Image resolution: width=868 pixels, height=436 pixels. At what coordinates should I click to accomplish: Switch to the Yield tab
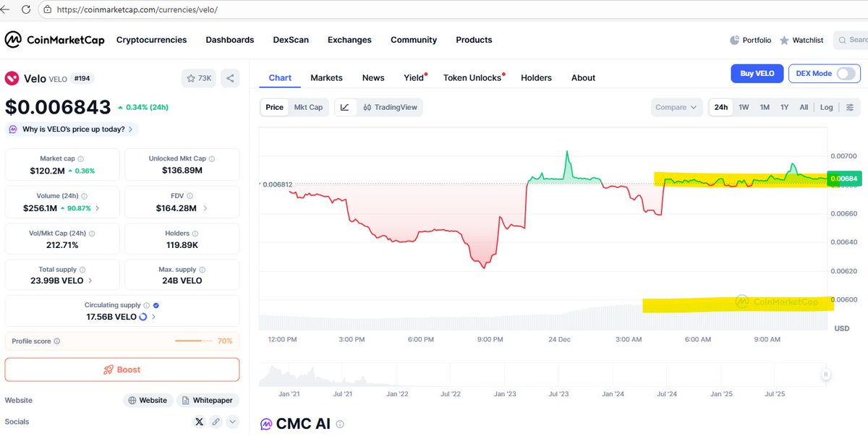[414, 77]
